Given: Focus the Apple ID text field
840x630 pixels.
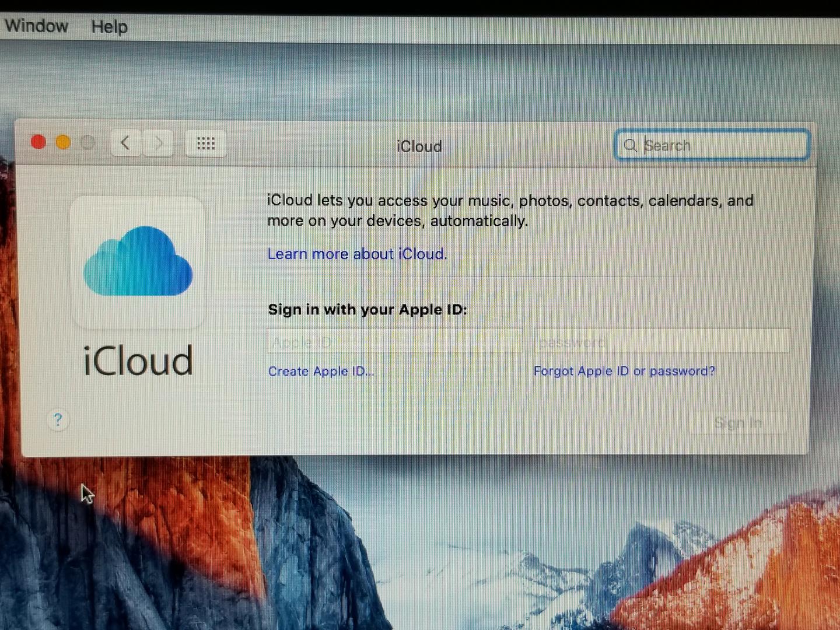Looking at the screenshot, I should point(394,341).
